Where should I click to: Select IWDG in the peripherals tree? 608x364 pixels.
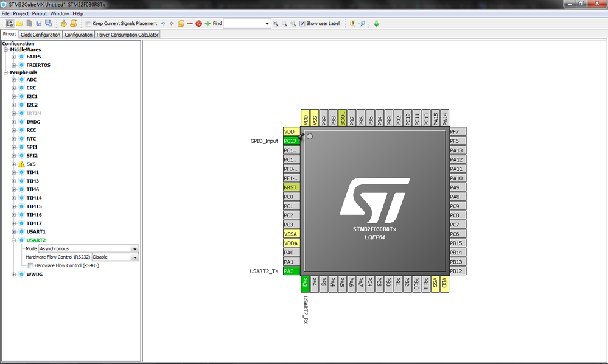coord(33,122)
